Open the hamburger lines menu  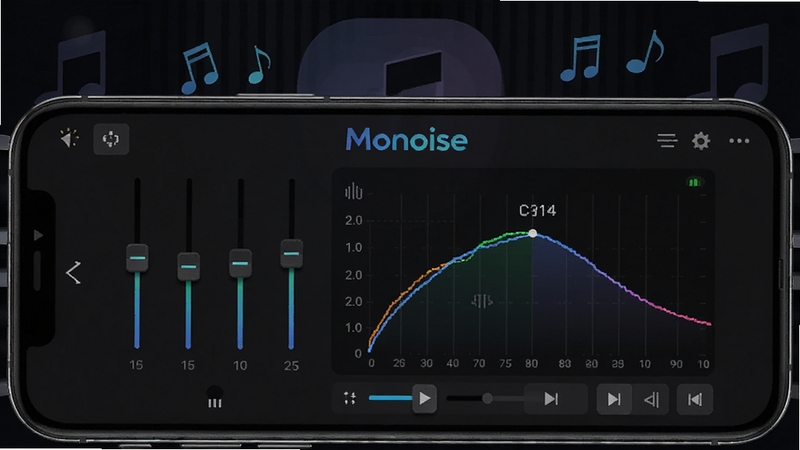[x=667, y=140]
